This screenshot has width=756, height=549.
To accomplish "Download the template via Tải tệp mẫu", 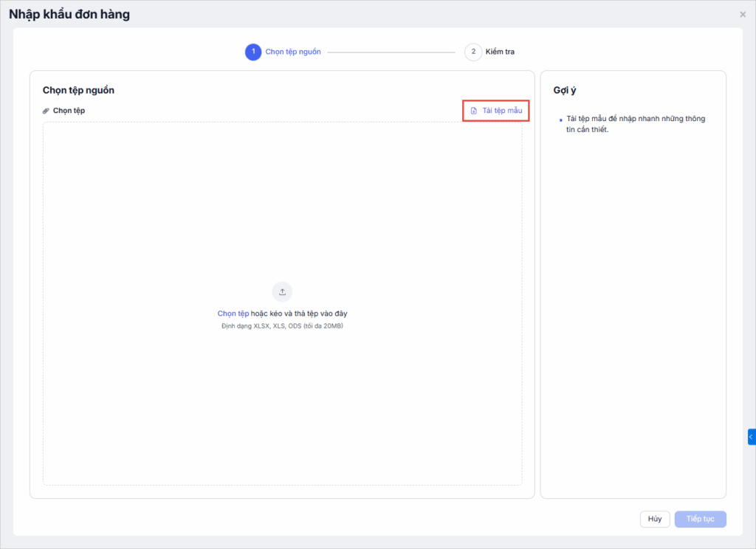I will tap(502, 111).
